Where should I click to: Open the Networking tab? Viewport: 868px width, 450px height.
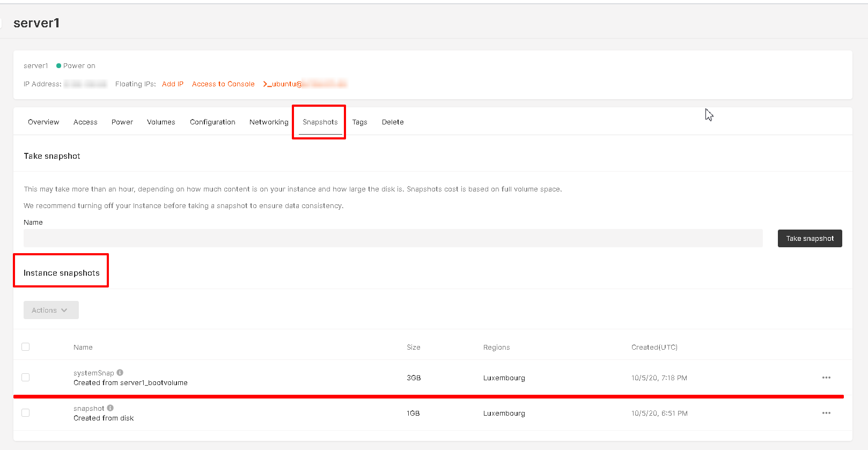(x=269, y=122)
